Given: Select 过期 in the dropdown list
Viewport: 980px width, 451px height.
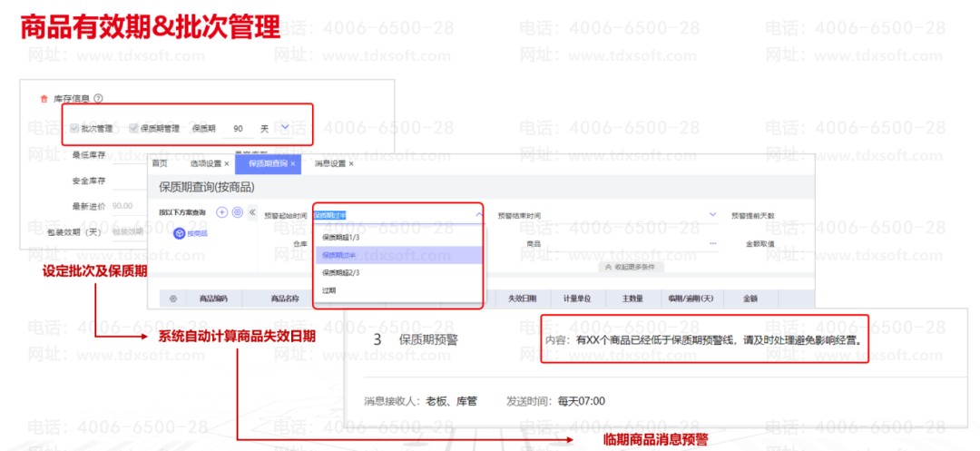Looking at the screenshot, I should 398,290.
